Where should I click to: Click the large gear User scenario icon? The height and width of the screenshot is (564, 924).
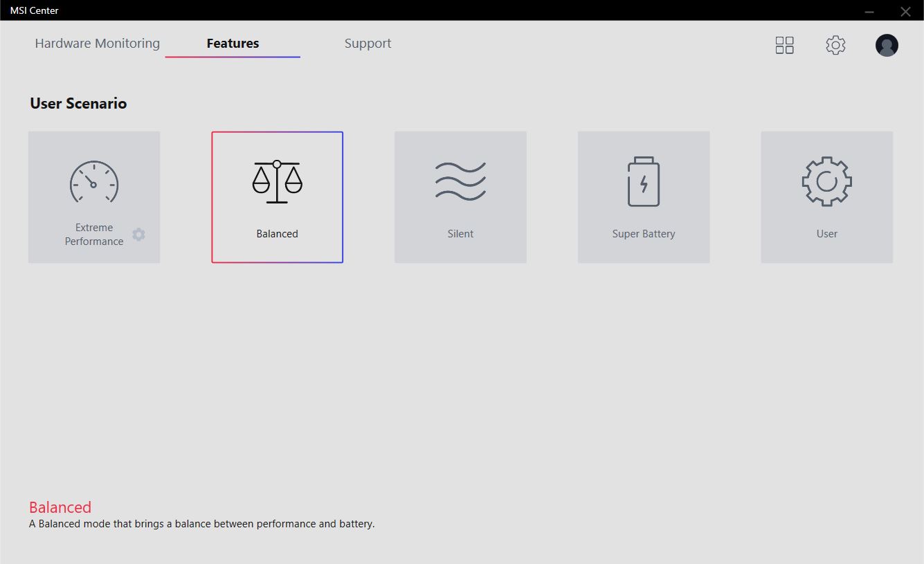pyautogui.click(x=826, y=181)
